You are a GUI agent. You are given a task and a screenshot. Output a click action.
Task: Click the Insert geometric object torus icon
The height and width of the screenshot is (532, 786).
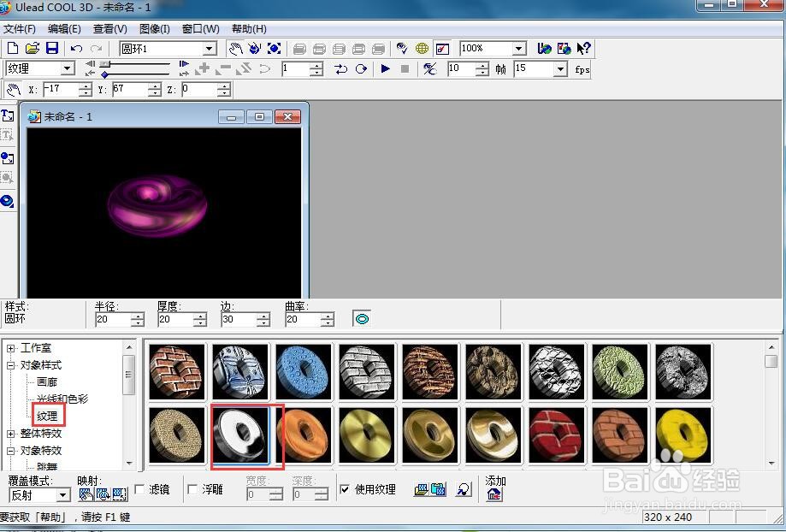click(x=7, y=201)
